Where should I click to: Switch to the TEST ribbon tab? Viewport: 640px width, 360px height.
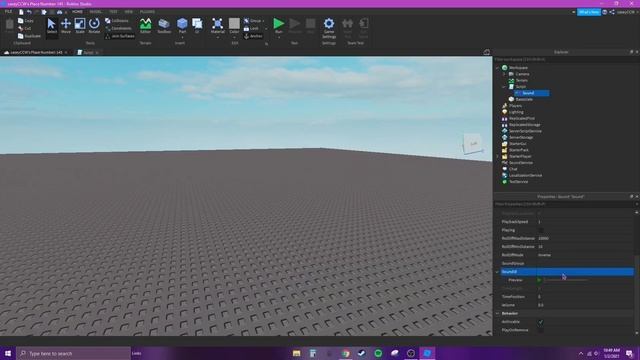[x=113, y=12]
